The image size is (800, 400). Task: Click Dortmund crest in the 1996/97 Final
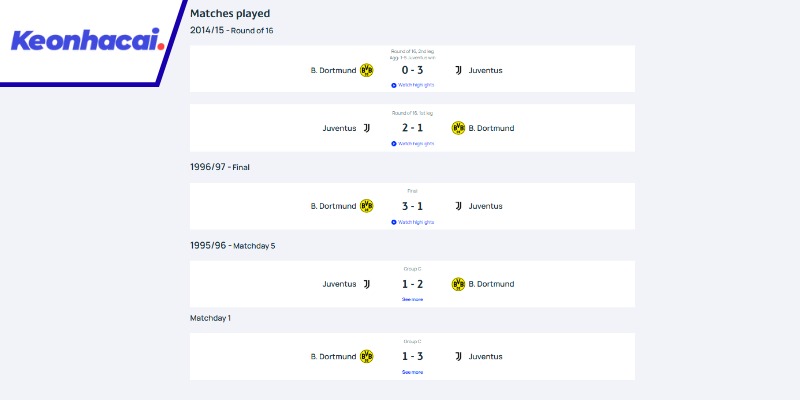[366, 206]
